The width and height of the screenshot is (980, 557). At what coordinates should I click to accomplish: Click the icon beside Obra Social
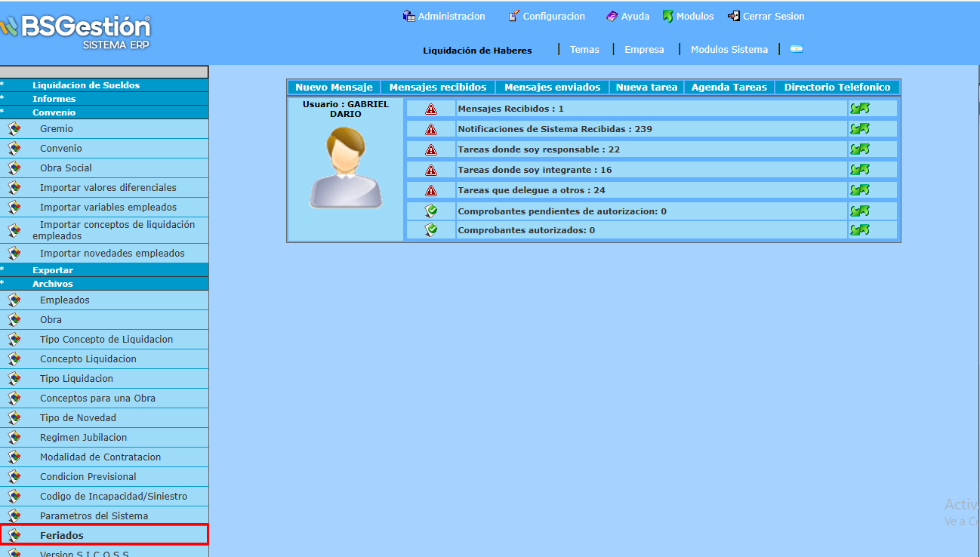(x=14, y=168)
